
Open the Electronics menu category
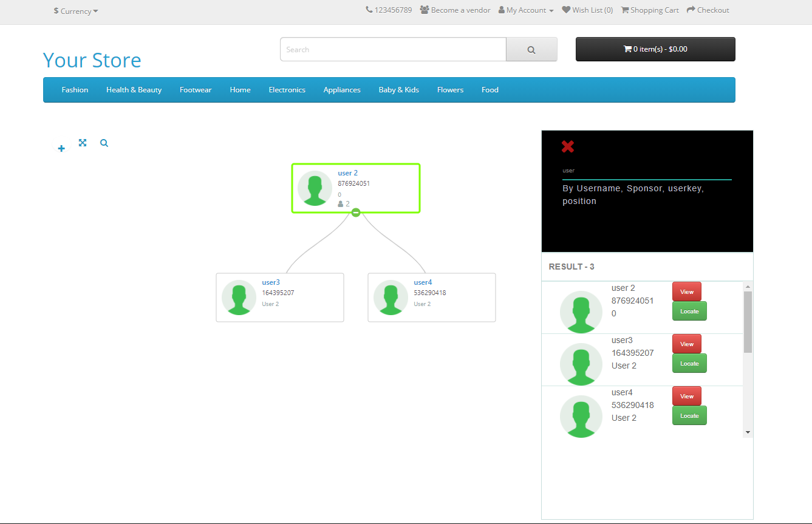287,90
